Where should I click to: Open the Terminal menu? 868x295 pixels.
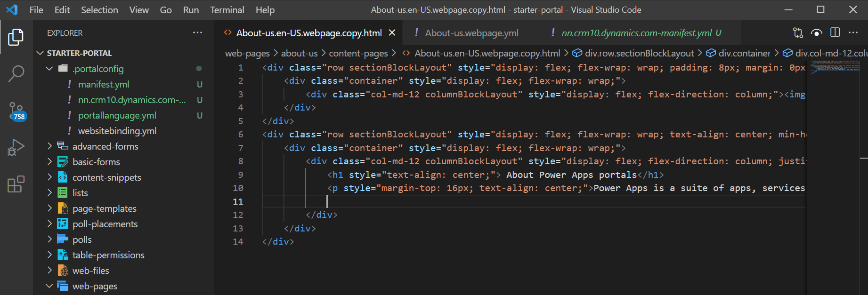227,10
